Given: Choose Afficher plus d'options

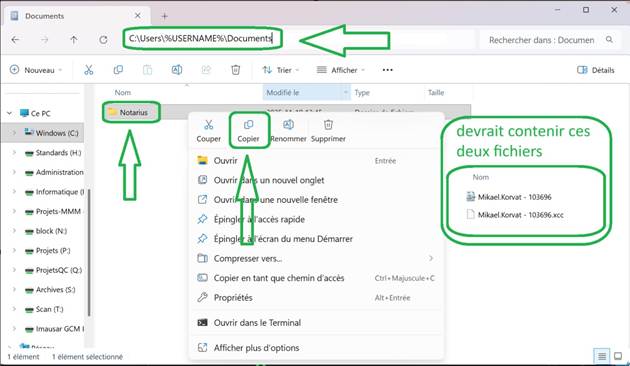Looking at the screenshot, I should [317, 348].
